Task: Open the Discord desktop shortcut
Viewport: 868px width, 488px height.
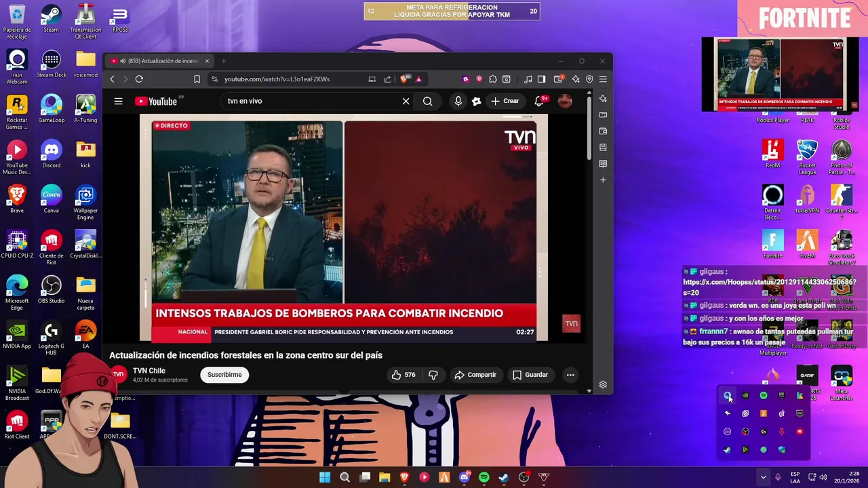Action: (x=51, y=155)
